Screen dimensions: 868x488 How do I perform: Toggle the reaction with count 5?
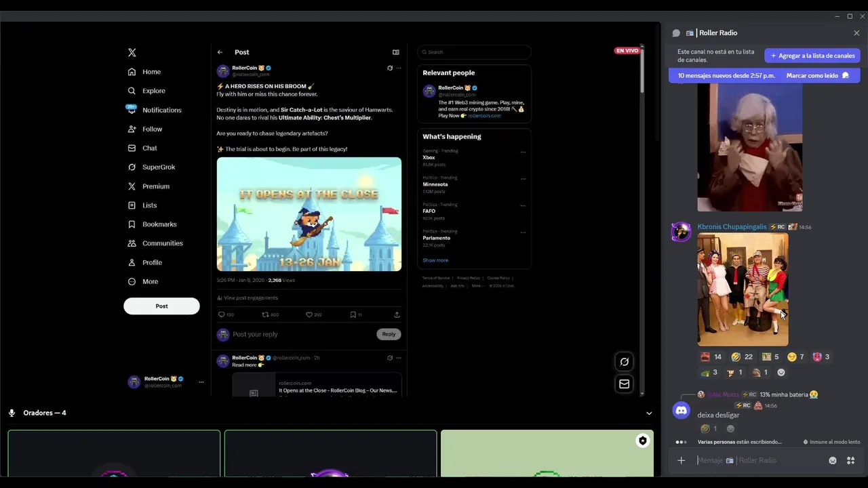click(x=770, y=357)
